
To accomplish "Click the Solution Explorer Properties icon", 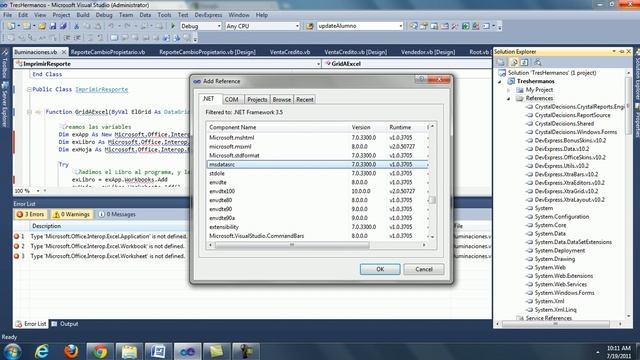I will [501, 62].
